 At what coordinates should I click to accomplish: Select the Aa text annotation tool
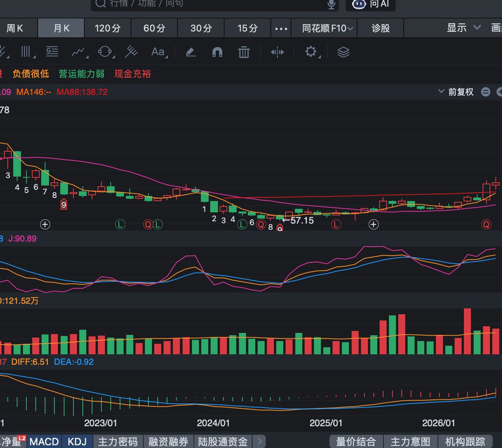(x=159, y=52)
